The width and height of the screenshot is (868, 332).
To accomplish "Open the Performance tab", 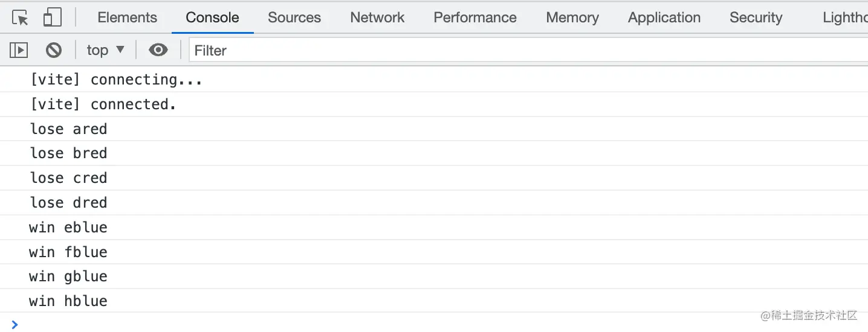I will [475, 18].
